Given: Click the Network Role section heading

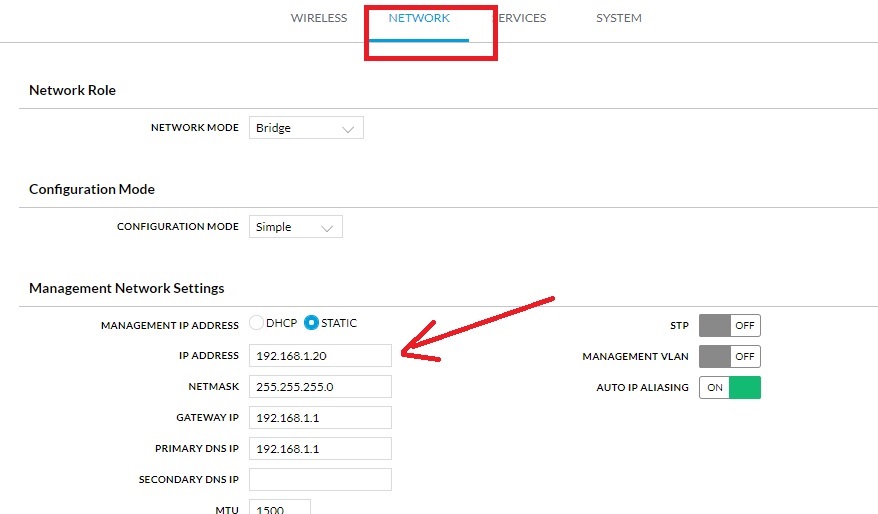Looking at the screenshot, I should pos(72,90).
